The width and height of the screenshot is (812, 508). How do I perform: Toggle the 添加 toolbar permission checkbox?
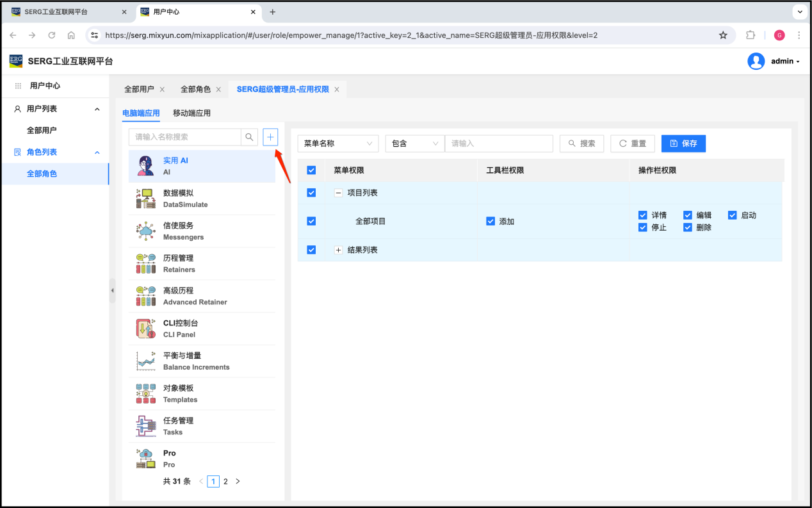(x=491, y=221)
